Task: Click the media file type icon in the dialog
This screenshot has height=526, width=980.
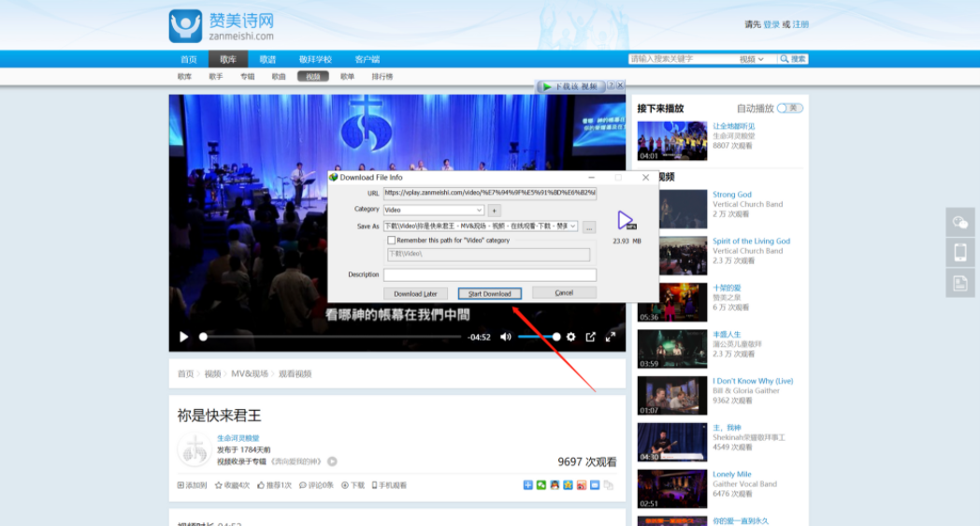Action: pyautogui.click(x=626, y=220)
